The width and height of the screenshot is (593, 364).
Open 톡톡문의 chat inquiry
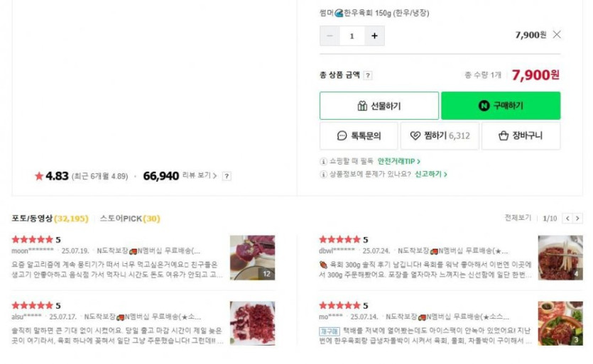tap(359, 136)
